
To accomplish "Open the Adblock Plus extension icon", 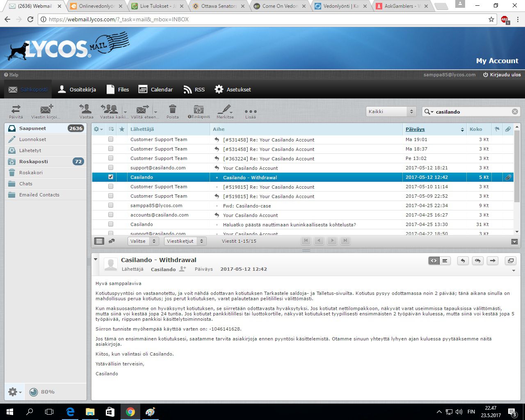I will coord(505,20).
